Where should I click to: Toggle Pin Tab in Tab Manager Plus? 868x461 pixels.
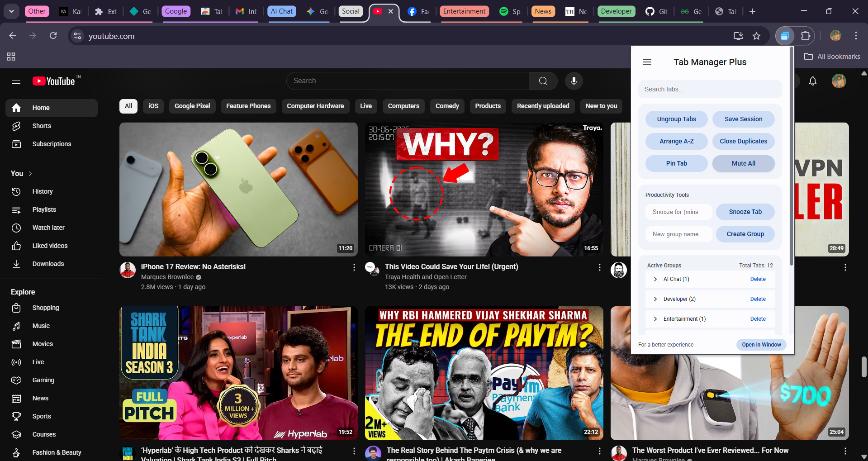click(x=676, y=163)
